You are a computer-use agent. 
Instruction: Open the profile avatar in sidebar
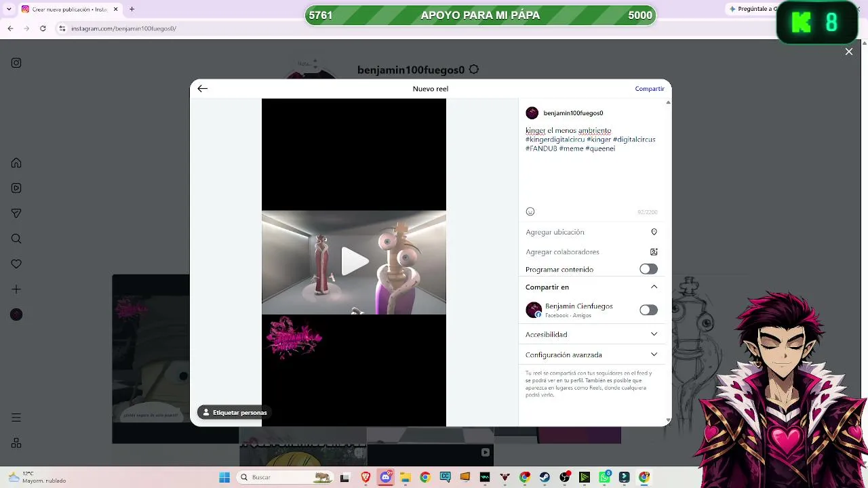(16, 314)
